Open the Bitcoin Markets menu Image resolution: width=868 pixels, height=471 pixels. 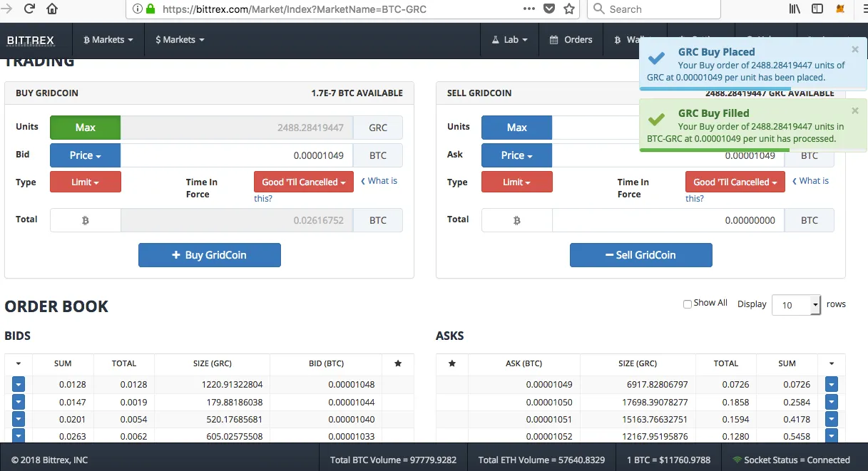(x=108, y=40)
